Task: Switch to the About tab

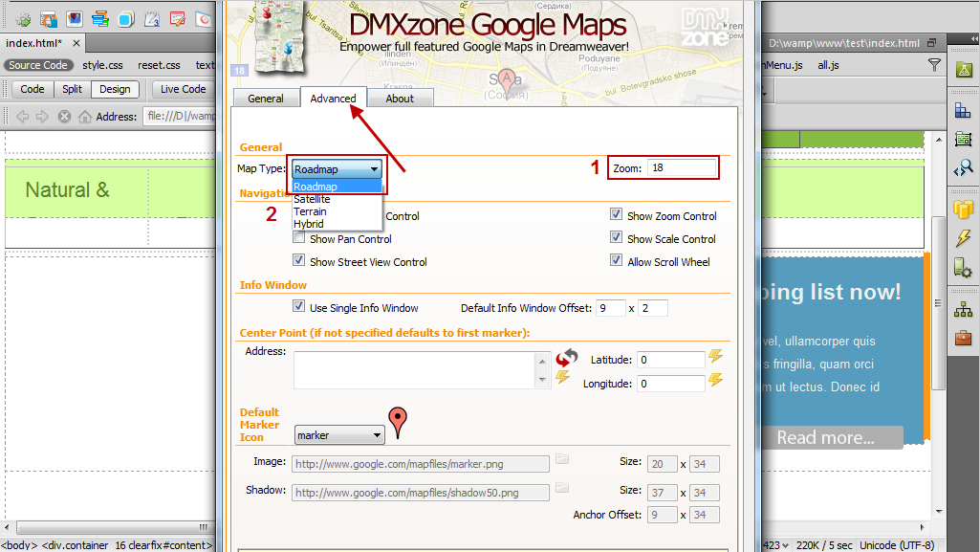Action: (400, 99)
